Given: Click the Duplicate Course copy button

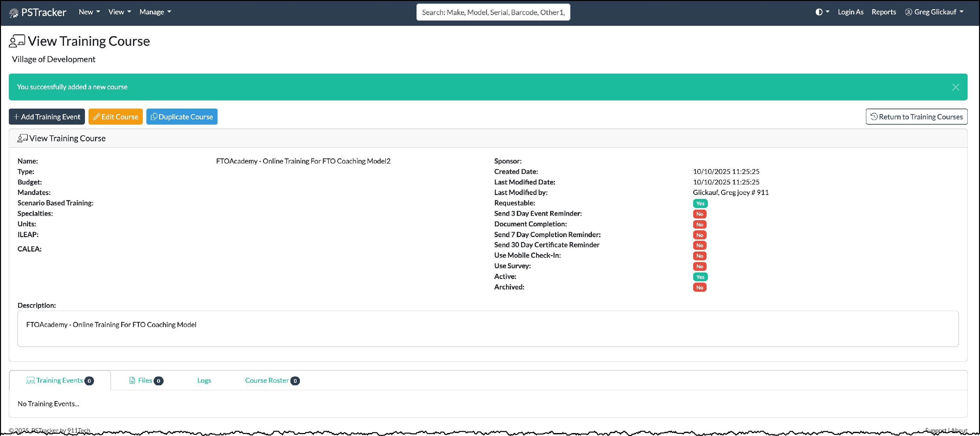Looking at the screenshot, I should click(182, 116).
